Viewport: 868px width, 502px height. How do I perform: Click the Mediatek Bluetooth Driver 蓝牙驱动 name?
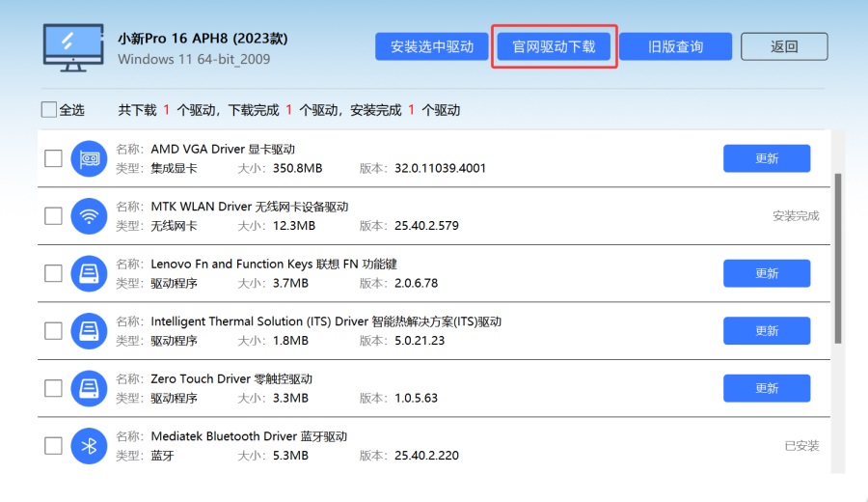click(x=249, y=436)
